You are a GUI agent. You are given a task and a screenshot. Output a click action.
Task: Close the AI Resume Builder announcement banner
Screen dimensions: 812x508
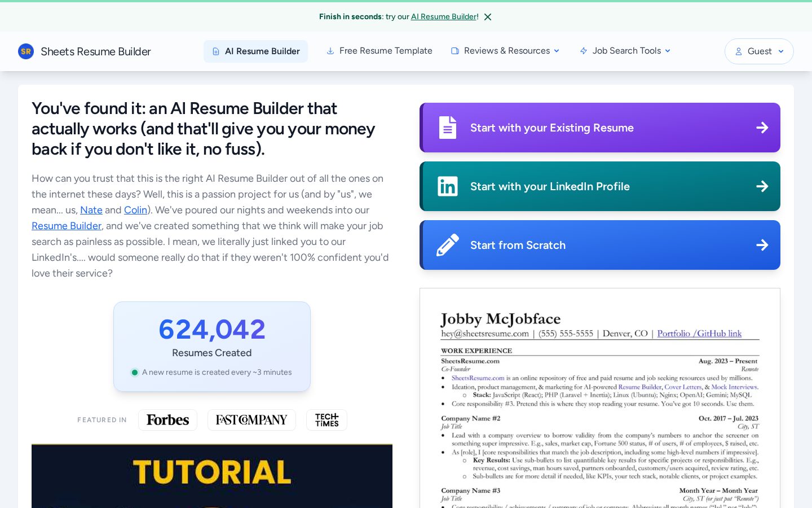pos(488,17)
